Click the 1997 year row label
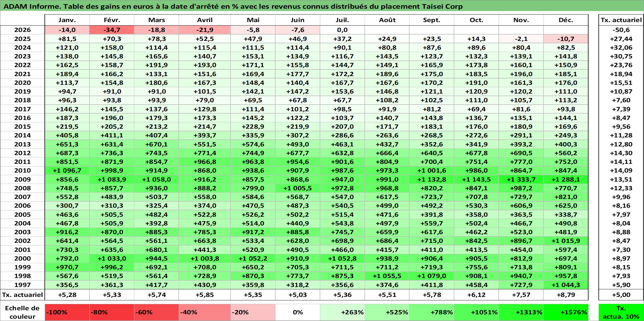644x321 pixels. point(22,285)
